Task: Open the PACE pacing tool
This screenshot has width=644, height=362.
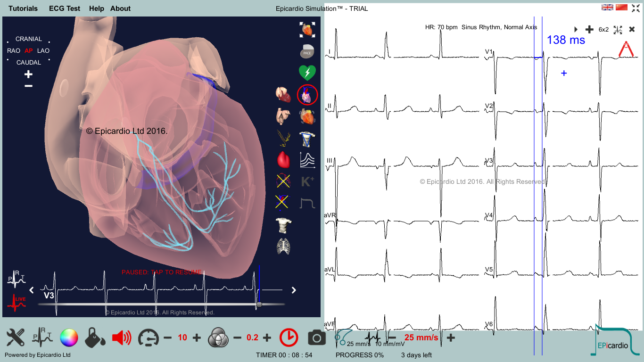Action: pyautogui.click(x=307, y=51)
